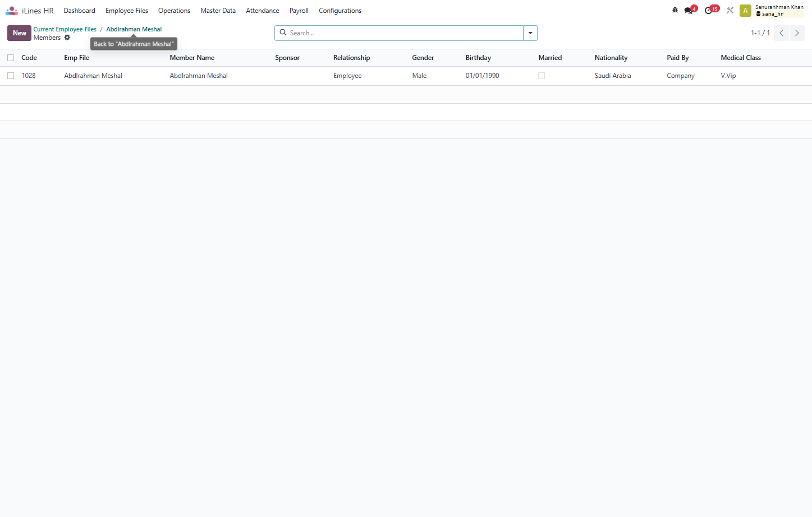Click the Employee relationship cell
Screen dimensions: 812x517
347,76
